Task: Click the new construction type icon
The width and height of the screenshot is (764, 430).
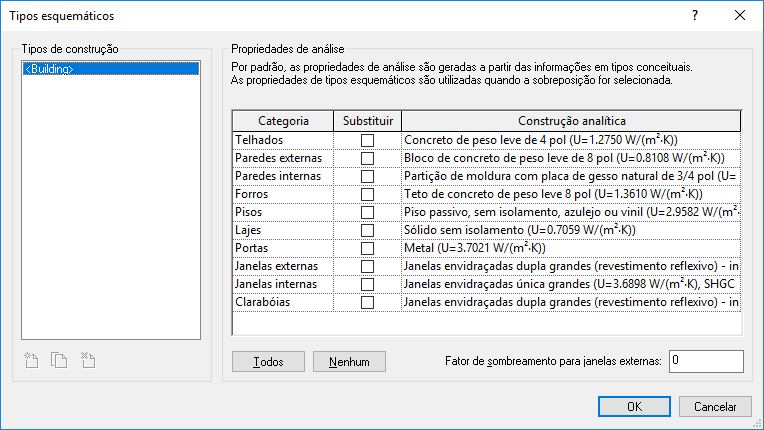Action: 31,360
